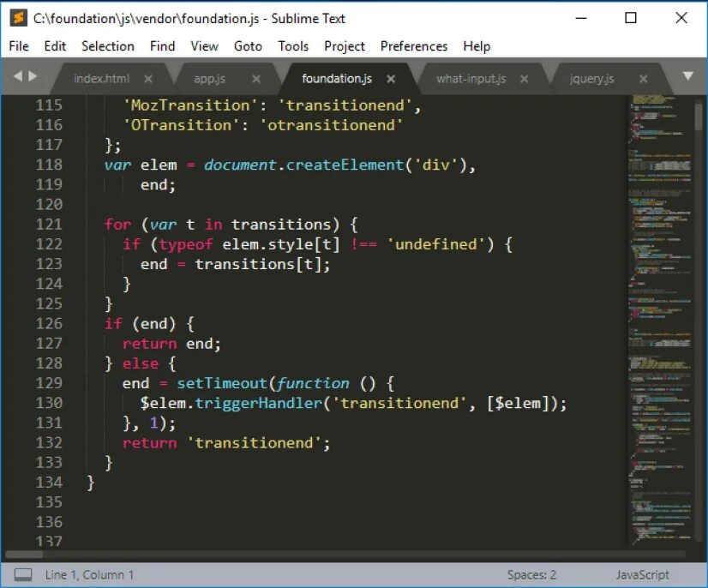Click 'return end;' on line 127
The image size is (708, 588).
coord(171,344)
